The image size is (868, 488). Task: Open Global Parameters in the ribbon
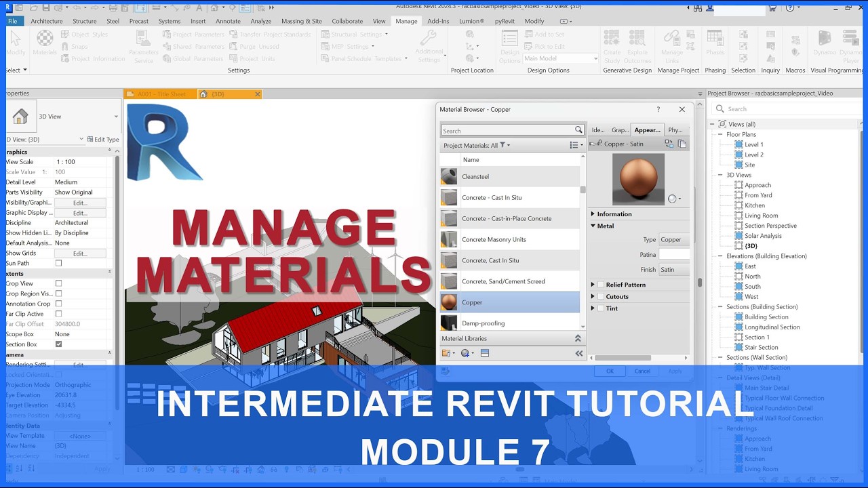click(x=193, y=59)
